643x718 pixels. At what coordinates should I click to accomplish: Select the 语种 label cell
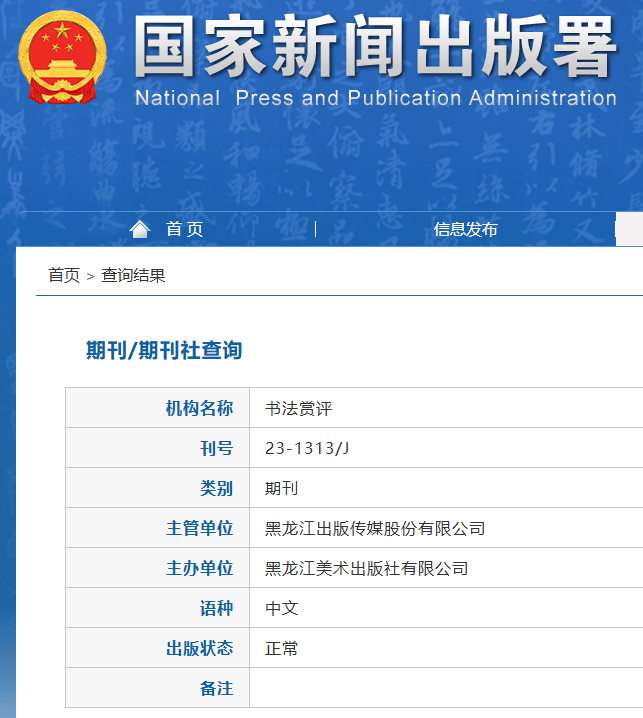point(158,608)
